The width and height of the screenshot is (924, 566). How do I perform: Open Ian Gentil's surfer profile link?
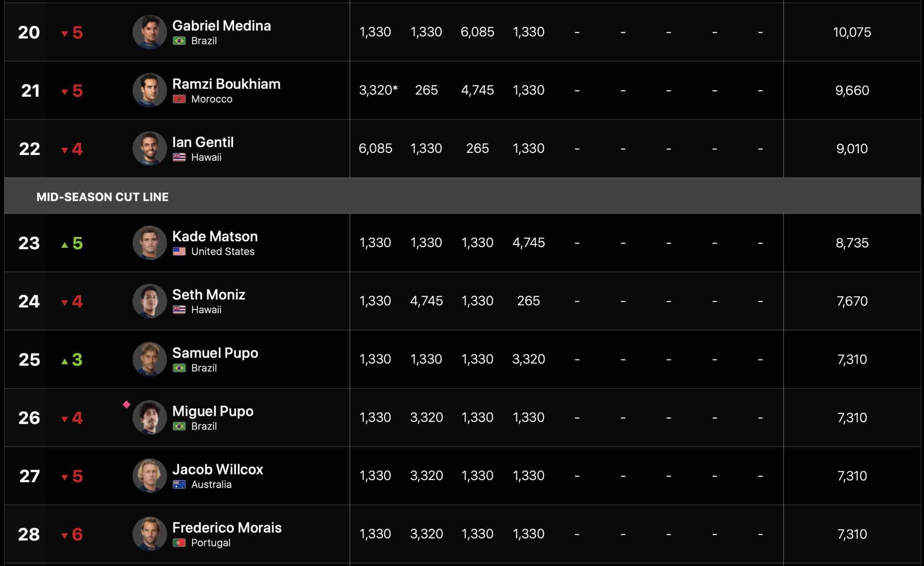click(203, 142)
